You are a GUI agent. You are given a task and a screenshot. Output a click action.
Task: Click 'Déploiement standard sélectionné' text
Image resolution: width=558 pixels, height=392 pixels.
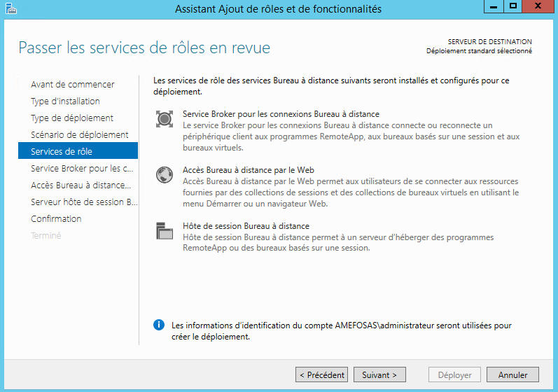click(479, 51)
